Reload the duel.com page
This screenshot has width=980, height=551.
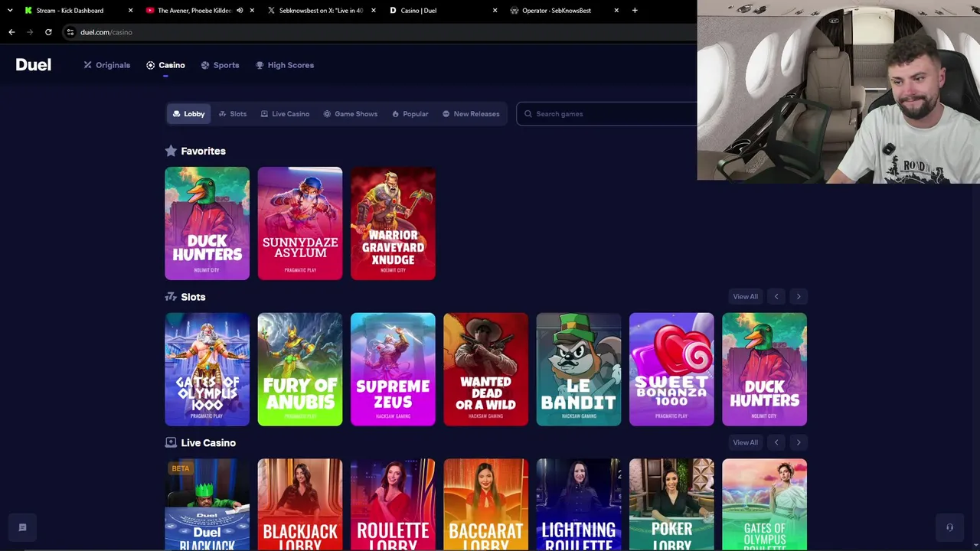[x=48, y=32]
